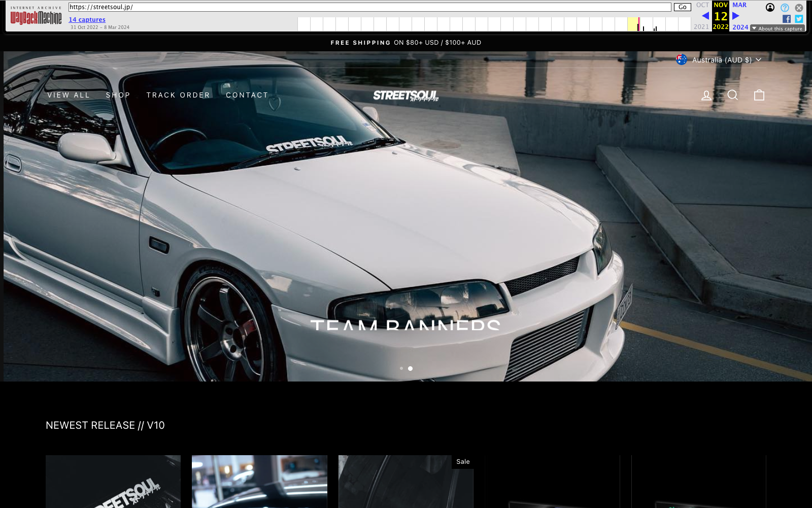This screenshot has height=508, width=812.
Task: Go to previous capture arrow
Action: click(705, 16)
